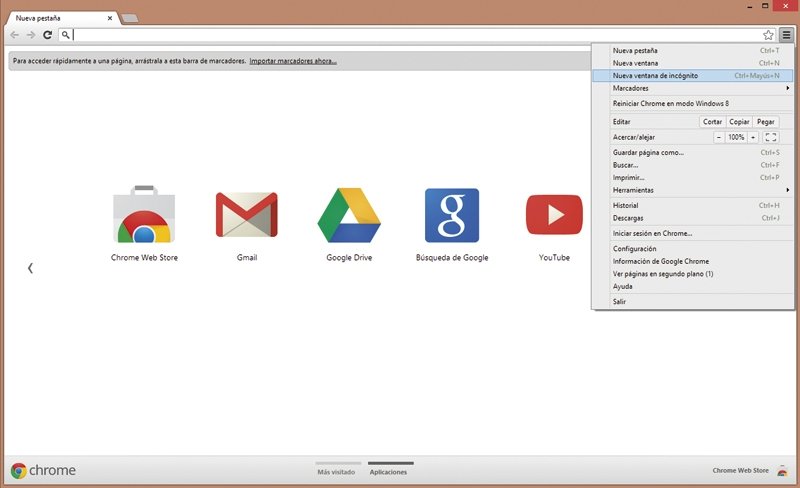
Task: Bookmark this page with the star icon
Action: tap(768, 35)
